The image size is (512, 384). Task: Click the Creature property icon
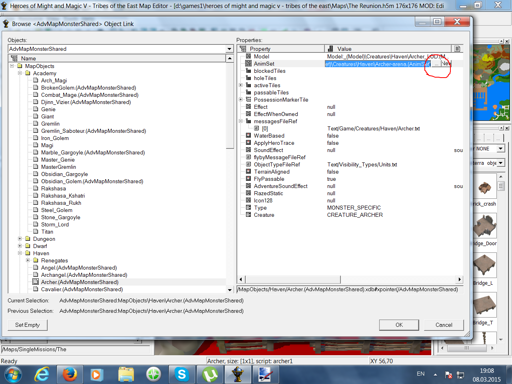tap(248, 215)
